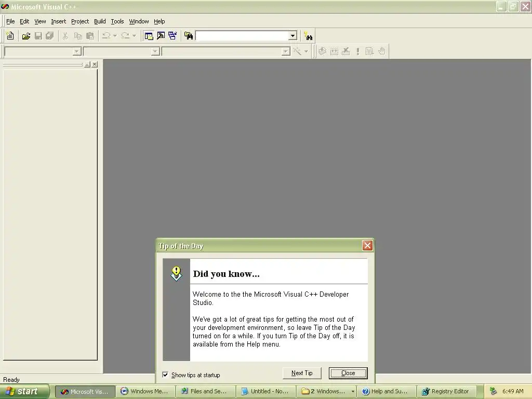Image resolution: width=532 pixels, height=399 pixels.
Task: Open the Window List icon
Action: [172, 36]
